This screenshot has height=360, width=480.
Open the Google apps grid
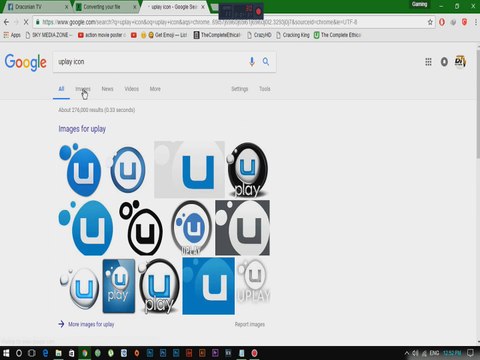point(428,62)
